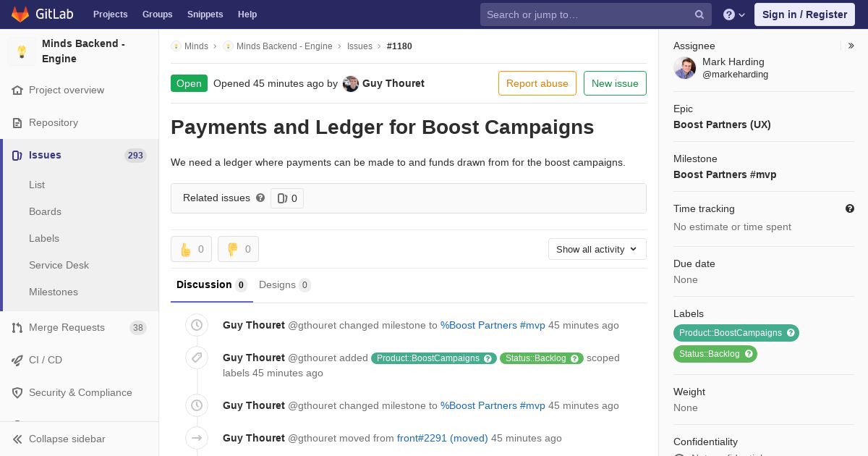Click first %Boost Partners #mvp milestone link

coord(493,326)
